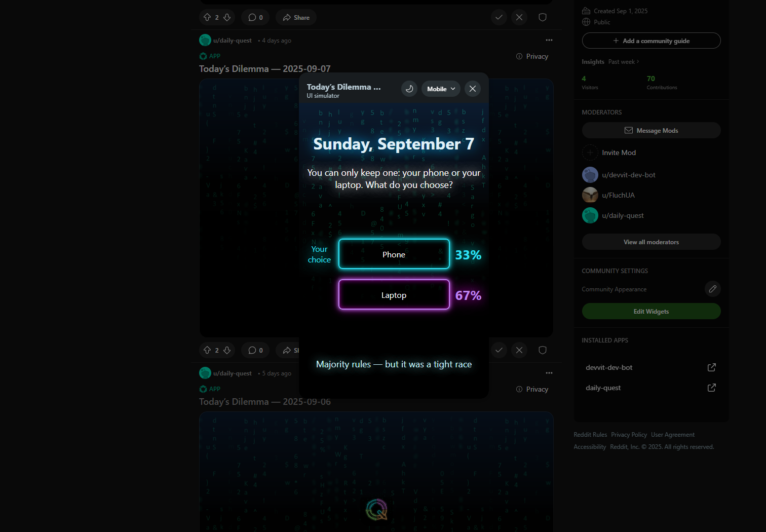Open comments on the top post

pos(255,17)
